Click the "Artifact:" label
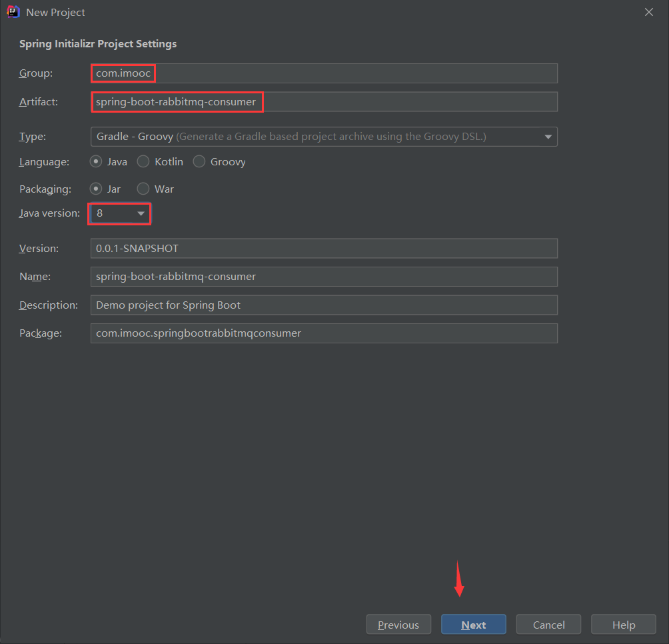The image size is (669, 644). tap(39, 102)
